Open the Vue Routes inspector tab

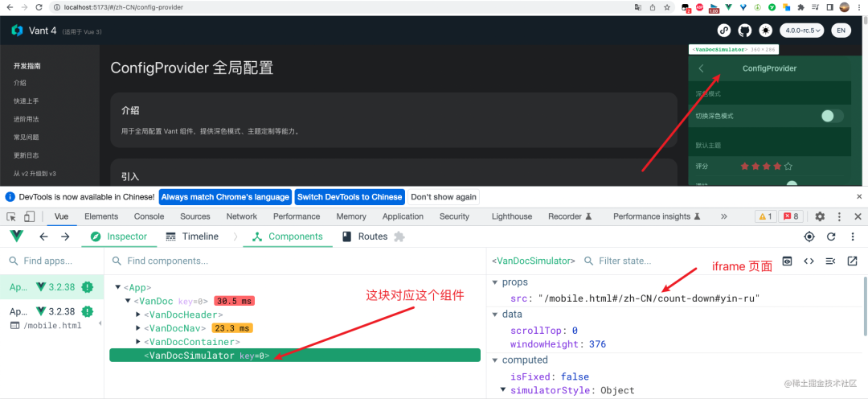coord(366,237)
